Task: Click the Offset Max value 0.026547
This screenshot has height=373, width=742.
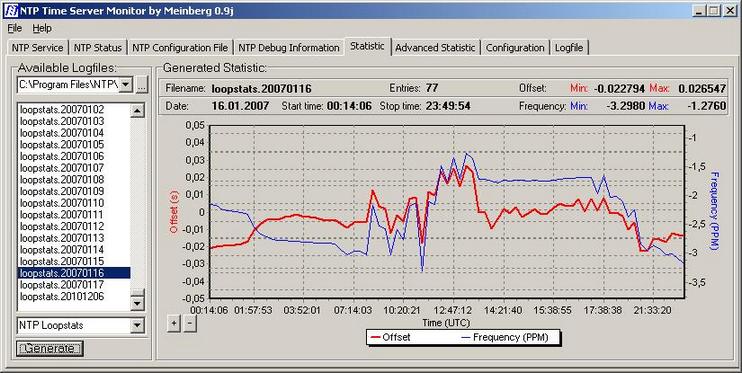Action: point(702,89)
